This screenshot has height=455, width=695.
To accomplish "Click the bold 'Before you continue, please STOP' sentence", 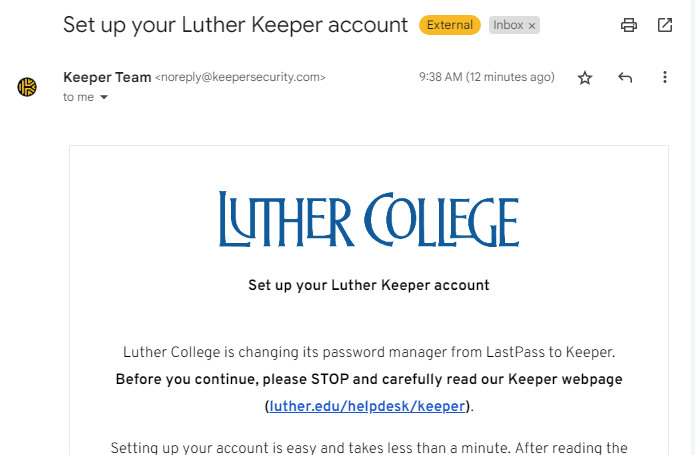I will click(369, 379).
